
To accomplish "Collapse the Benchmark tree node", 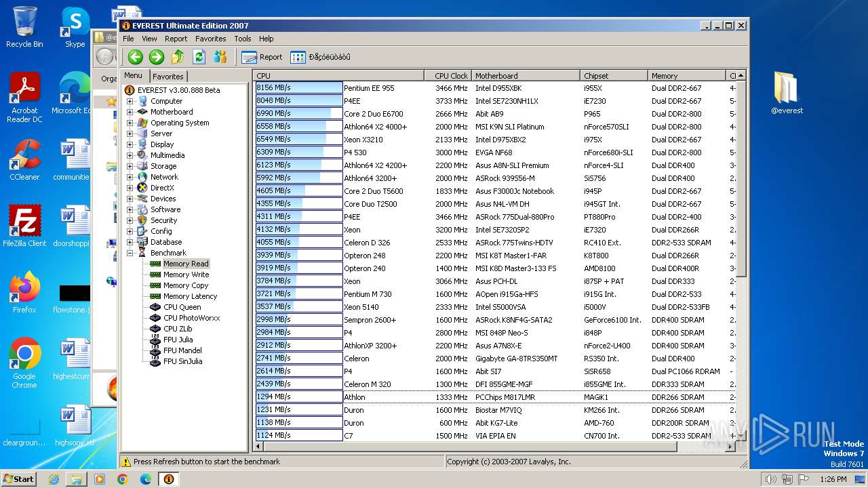I will click(130, 253).
